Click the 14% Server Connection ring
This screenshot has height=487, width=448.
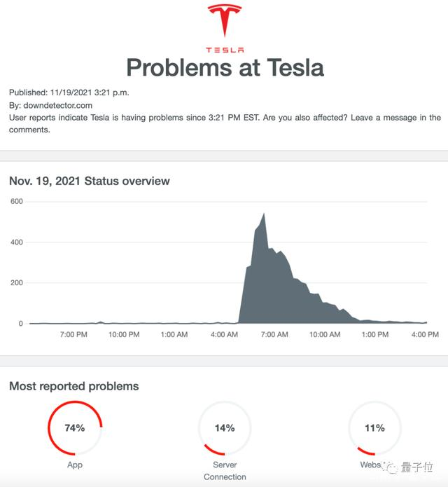pos(225,428)
